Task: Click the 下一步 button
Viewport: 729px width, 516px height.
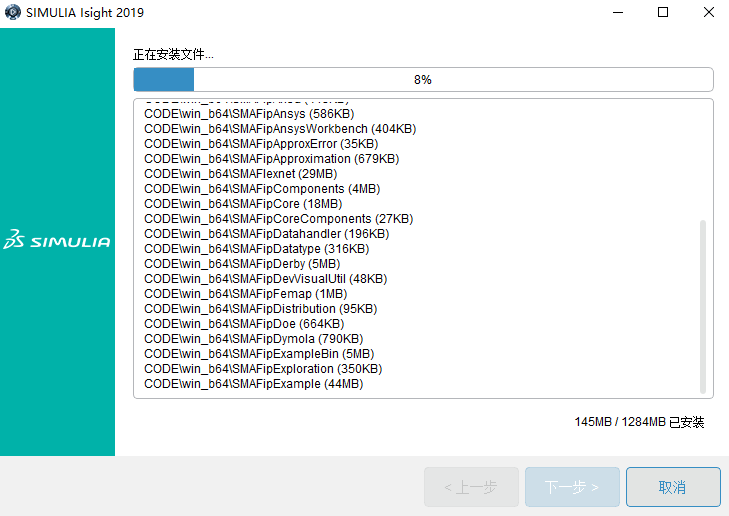Action: (x=572, y=487)
